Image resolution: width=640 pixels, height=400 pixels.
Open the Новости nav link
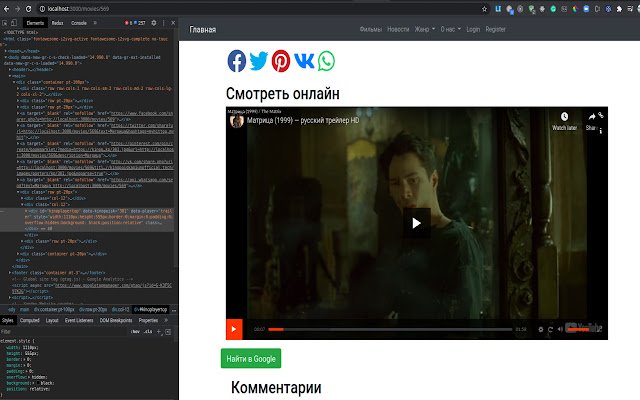tap(398, 29)
